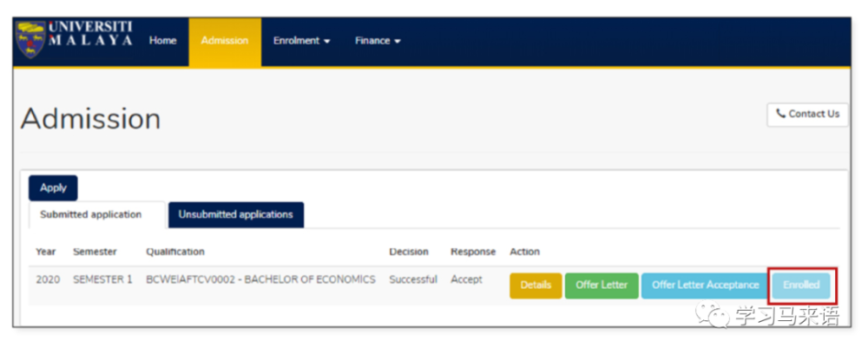Click the phone icon beside Contact Us

(x=780, y=114)
